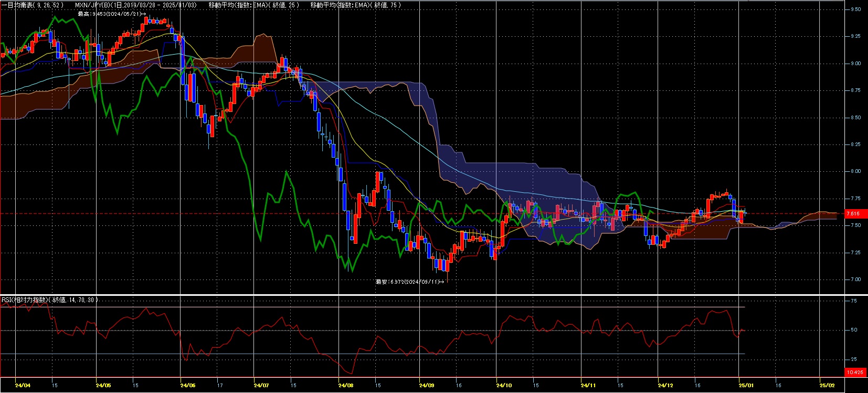Image resolution: width=868 pixels, height=393 pixels.
Task: Click the RSI(相対力指数) panel label
Action: (x=50, y=300)
